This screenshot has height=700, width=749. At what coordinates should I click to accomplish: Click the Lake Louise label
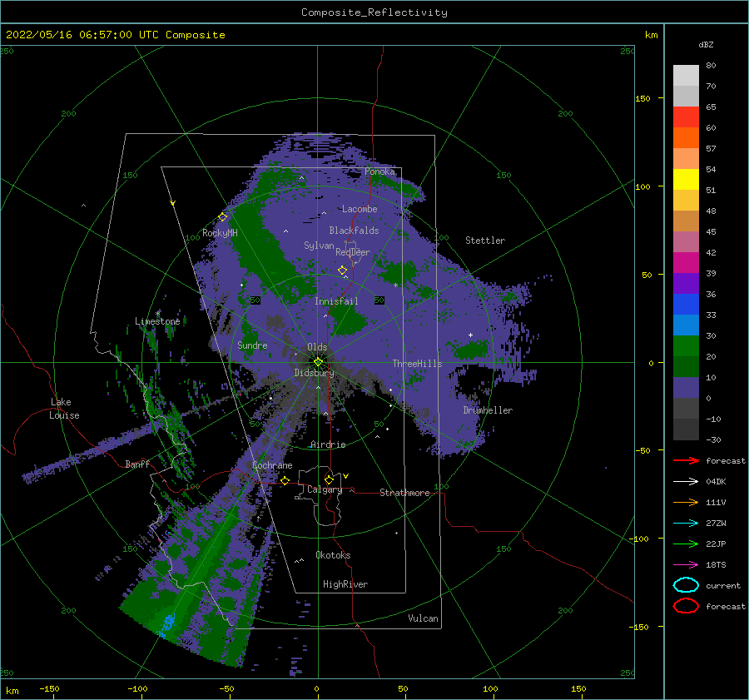click(64, 409)
